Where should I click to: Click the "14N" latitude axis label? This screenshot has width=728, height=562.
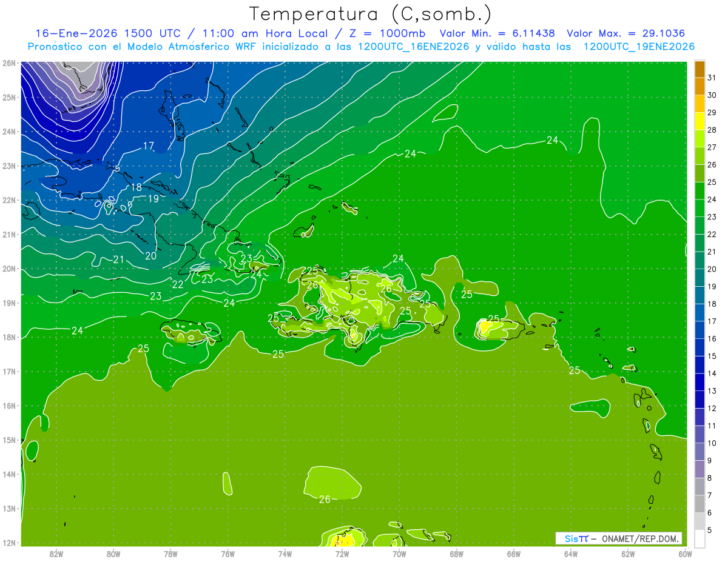tap(9, 474)
